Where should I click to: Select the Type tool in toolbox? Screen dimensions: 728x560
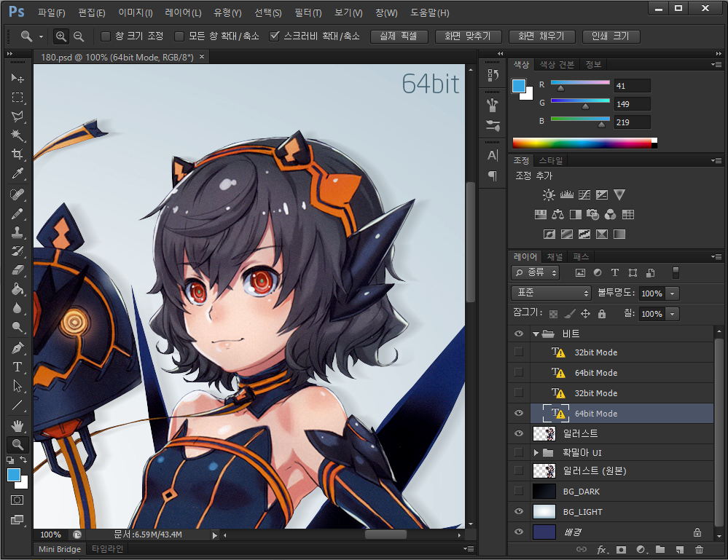coord(17,367)
